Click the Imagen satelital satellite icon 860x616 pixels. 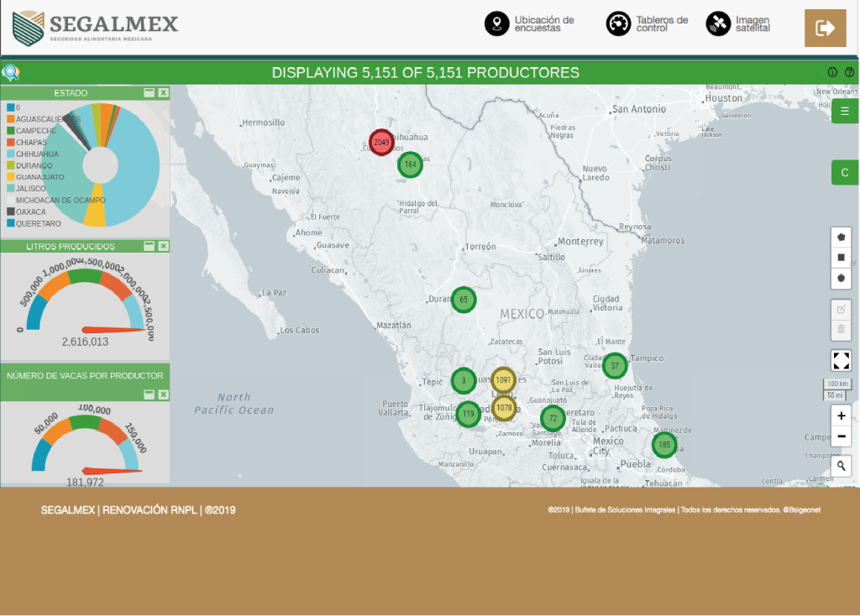coord(718,23)
